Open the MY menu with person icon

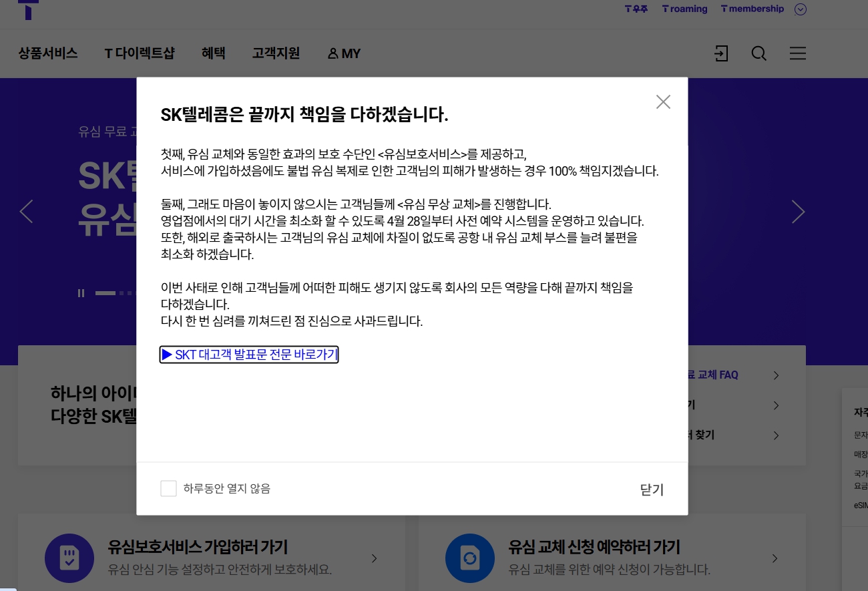point(344,53)
